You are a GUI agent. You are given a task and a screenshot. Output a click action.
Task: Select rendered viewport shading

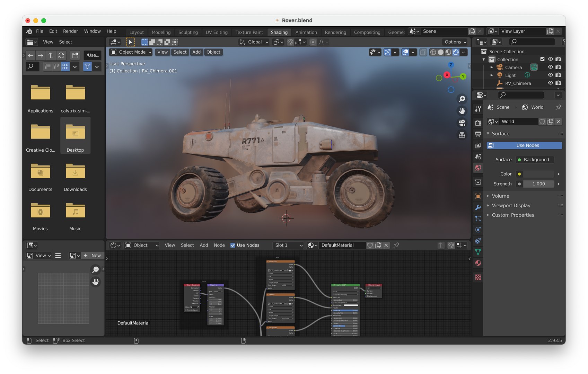(x=456, y=52)
